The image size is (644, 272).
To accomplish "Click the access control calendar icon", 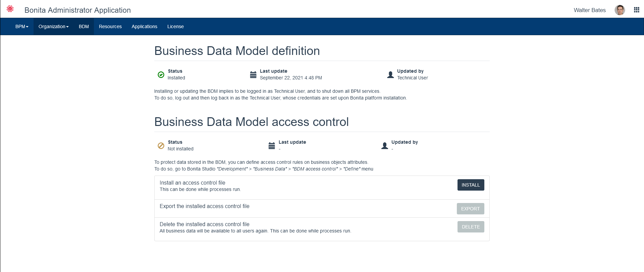I will click(x=272, y=146).
